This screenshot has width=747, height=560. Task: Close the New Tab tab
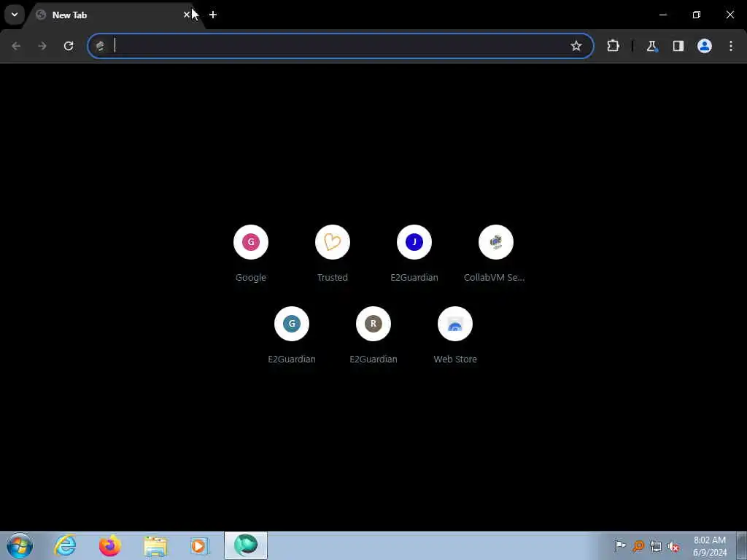tap(187, 15)
